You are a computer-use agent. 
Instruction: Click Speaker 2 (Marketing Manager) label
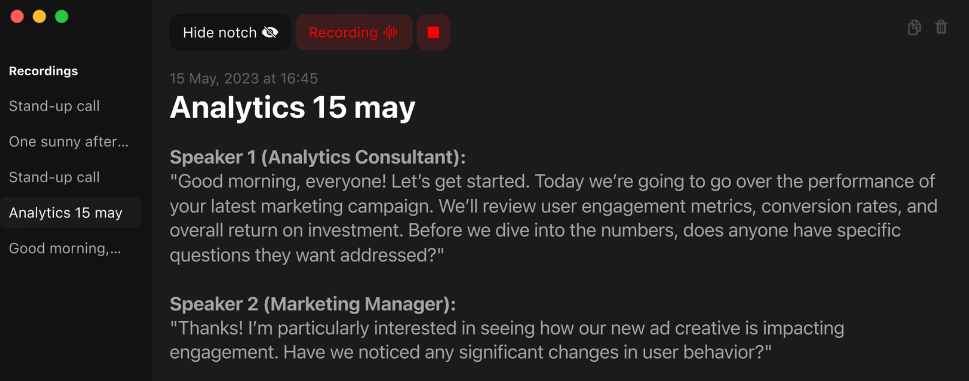pos(313,304)
